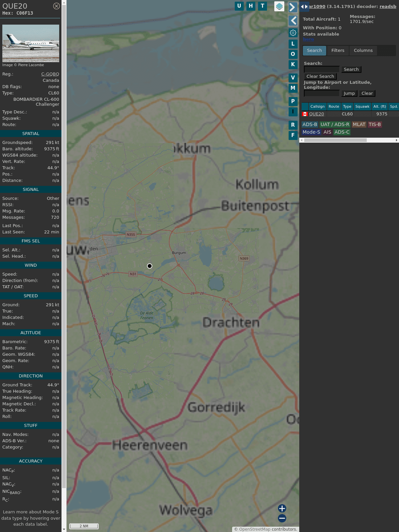Click the left chevron sidebar arrow
399x532 pixels.
tap(293, 21)
